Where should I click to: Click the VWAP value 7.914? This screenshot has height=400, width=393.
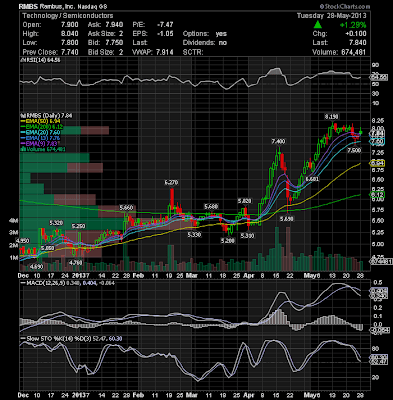point(165,52)
